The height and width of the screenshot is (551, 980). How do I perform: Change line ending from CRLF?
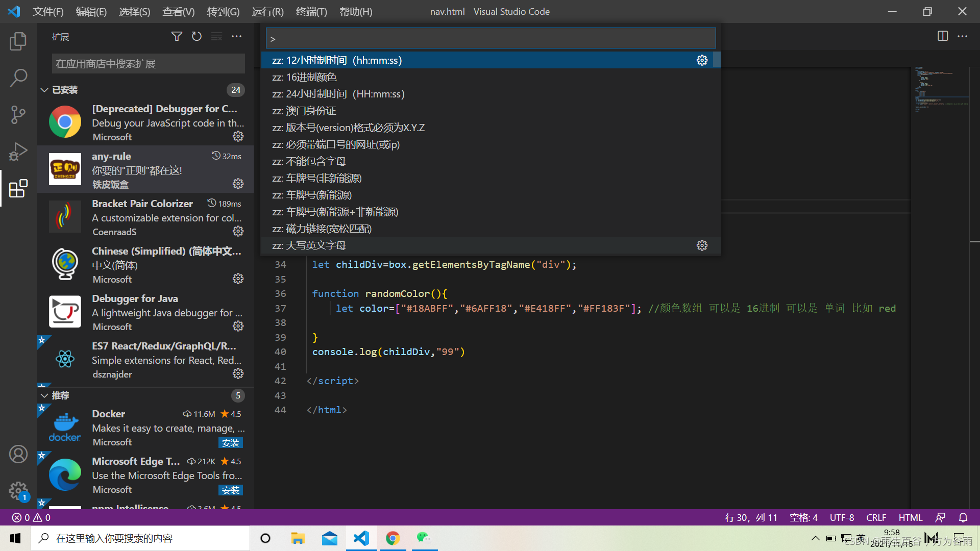pos(876,517)
